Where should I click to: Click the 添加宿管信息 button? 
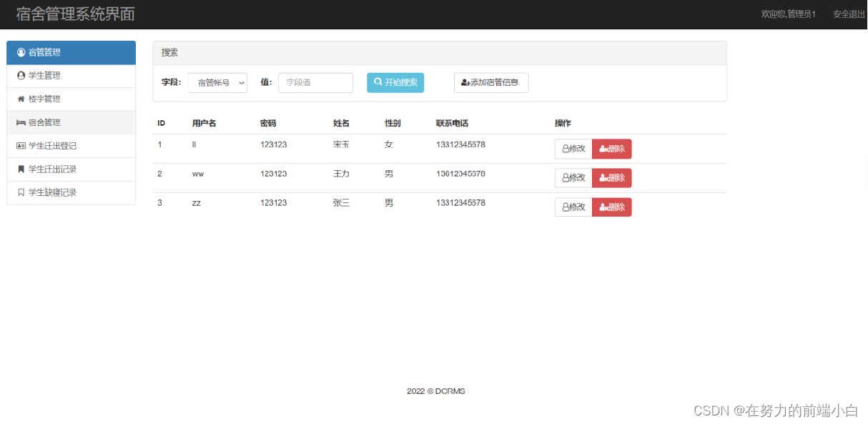[491, 83]
